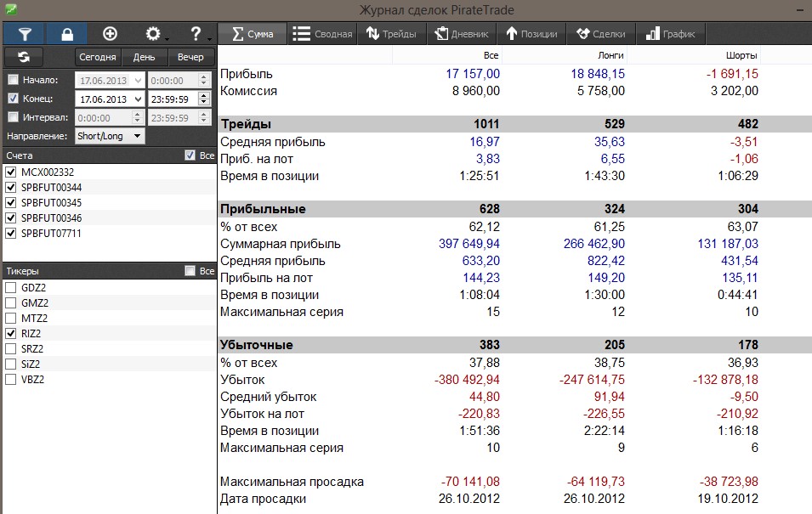Click the add (plus circle) icon
The height and width of the screenshot is (514, 812).
click(x=110, y=34)
